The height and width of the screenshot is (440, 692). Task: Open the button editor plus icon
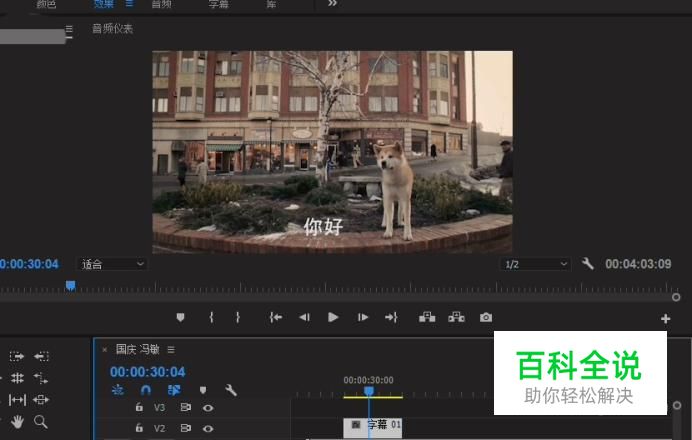click(x=666, y=319)
